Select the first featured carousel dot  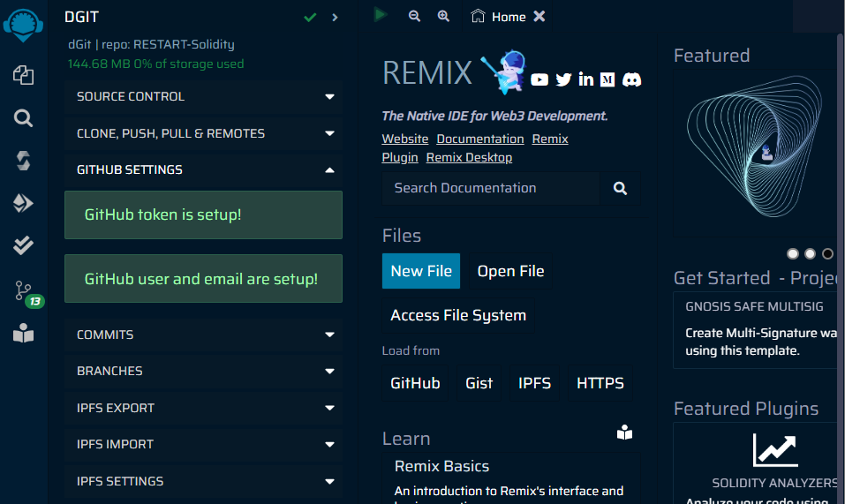pyautogui.click(x=792, y=253)
